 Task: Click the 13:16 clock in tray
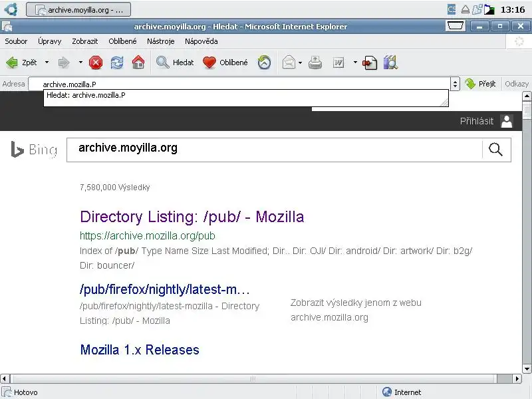(513, 9)
